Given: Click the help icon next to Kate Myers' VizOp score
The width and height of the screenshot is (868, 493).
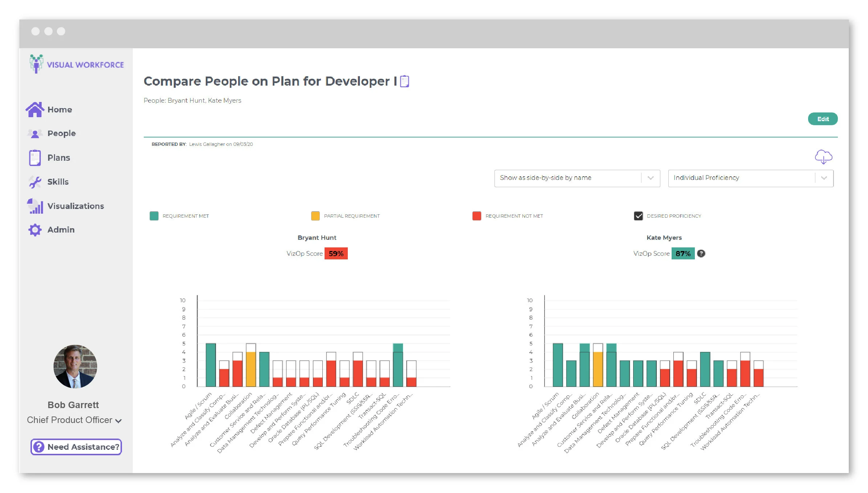Looking at the screenshot, I should [x=701, y=254].
